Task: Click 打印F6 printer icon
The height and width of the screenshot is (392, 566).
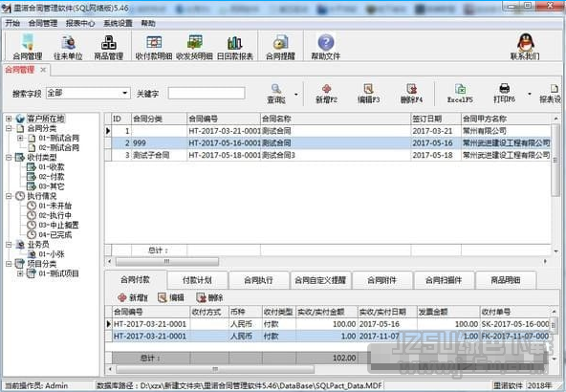Action: [x=504, y=94]
